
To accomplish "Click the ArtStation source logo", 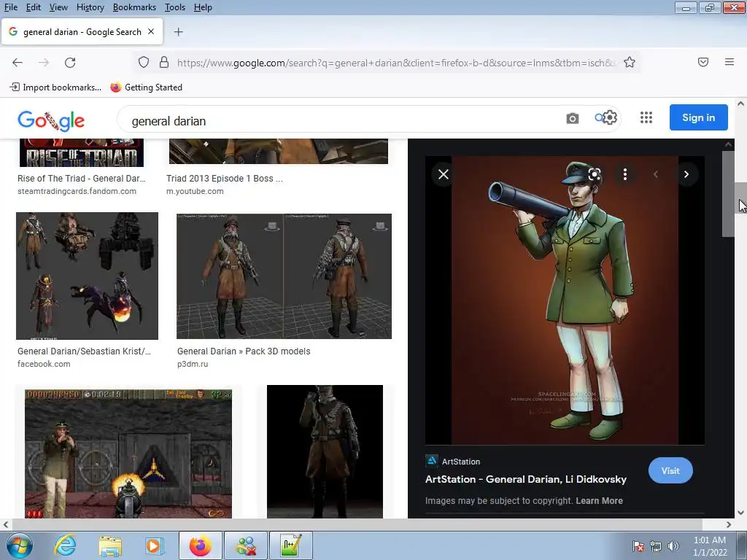I will point(432,461).
